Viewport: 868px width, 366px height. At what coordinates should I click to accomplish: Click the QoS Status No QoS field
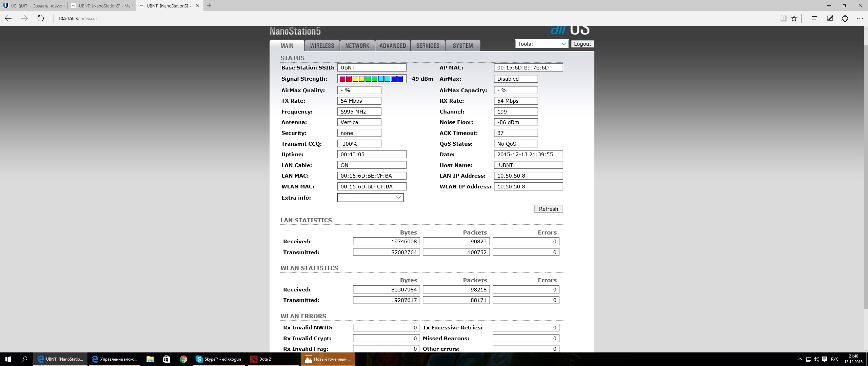pos(516,144)
